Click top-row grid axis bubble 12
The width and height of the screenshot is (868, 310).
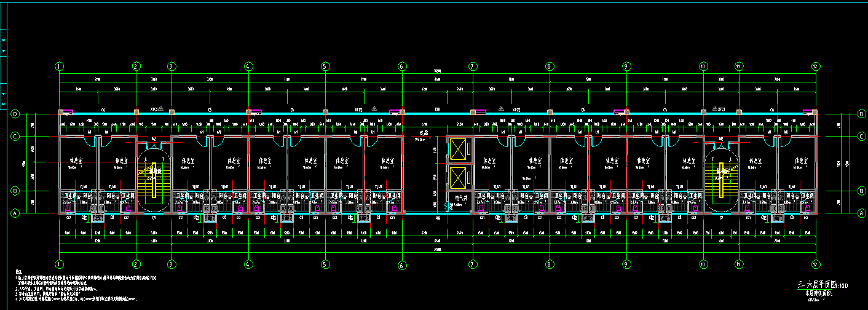(815, 66)
